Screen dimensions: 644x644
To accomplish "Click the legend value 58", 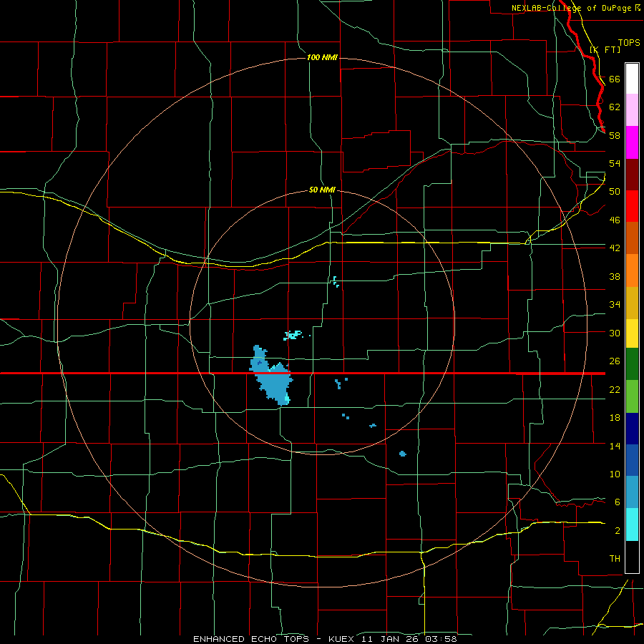I will [x=615, y=135].
